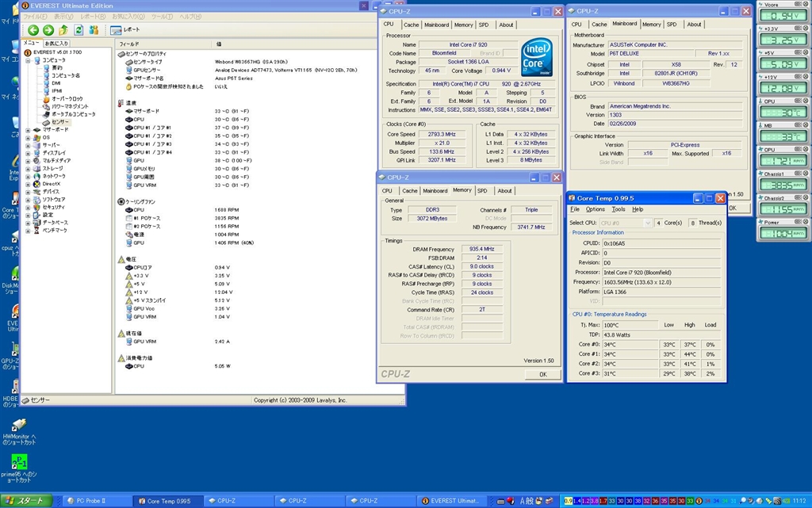Expand the デバイス node in EVEREST tree
Viewport: 812px width, 508px height.
[28, 193]
